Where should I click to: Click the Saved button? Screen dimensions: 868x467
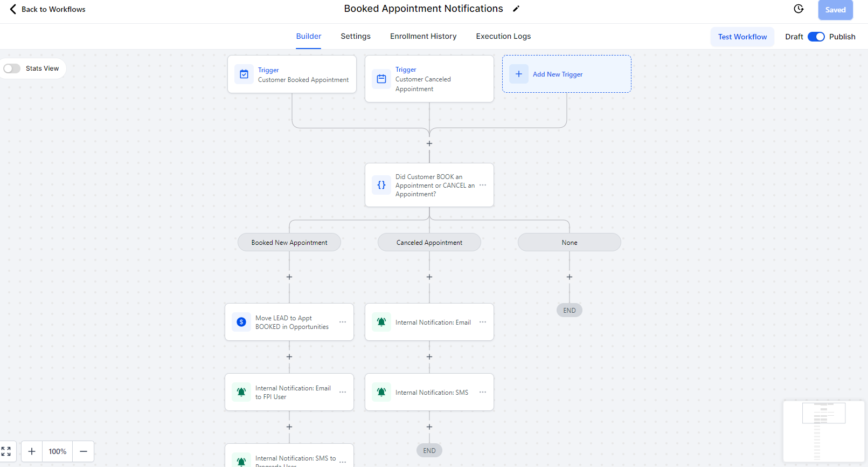(x=835, y=10)
